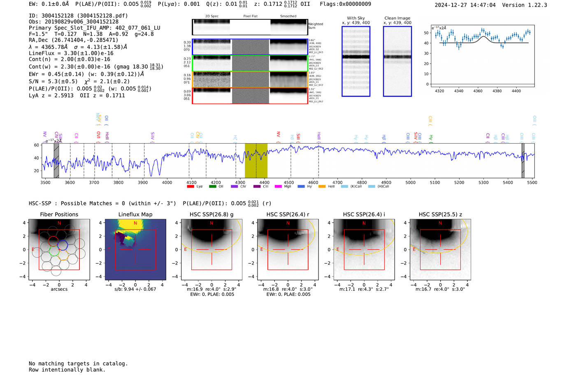Click the RA,Dec coordinates line
The height and width of the screenshot is (392, 576).
point(73,40)
